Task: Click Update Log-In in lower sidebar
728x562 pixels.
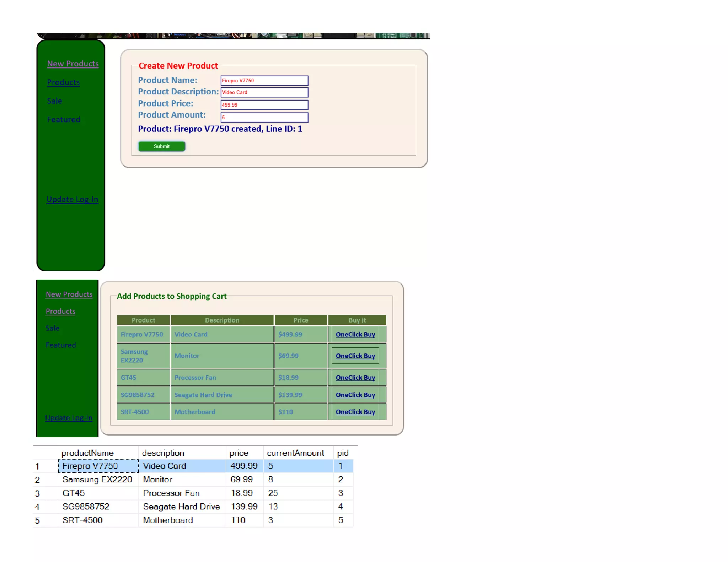Action: [x=69, y=418]
